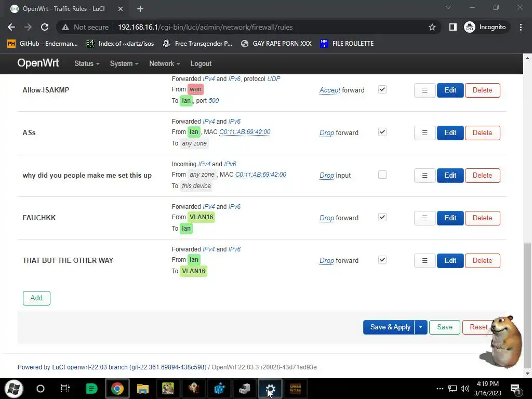Open the Settings gear on the taskbar

(x=270, y=389)
